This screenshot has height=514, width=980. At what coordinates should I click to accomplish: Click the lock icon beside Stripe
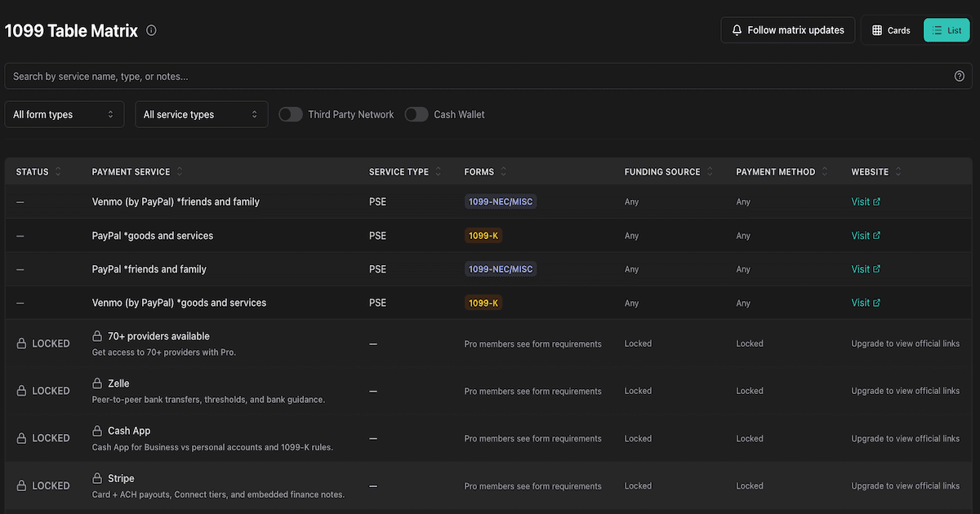coord(97,478)
